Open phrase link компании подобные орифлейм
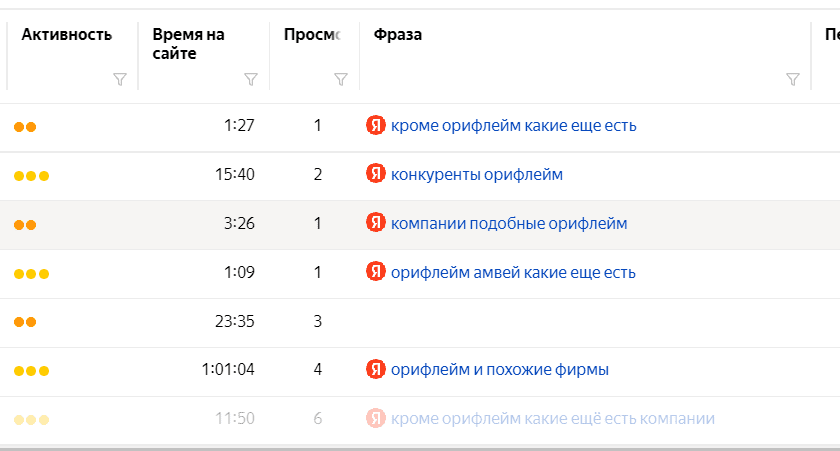Viewport: 840px width, 451px height. click(x=509, y=224)
